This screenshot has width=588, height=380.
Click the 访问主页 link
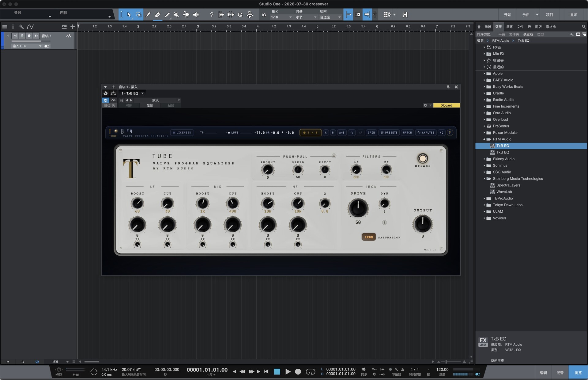(x=497, y=361)
